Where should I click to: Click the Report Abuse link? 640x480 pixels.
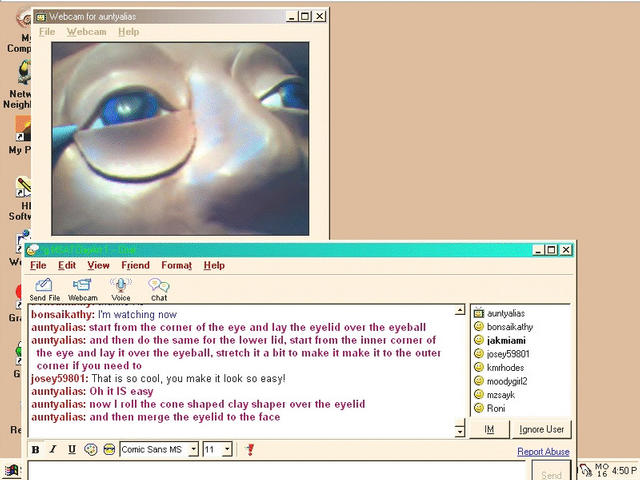pos(543,451)
